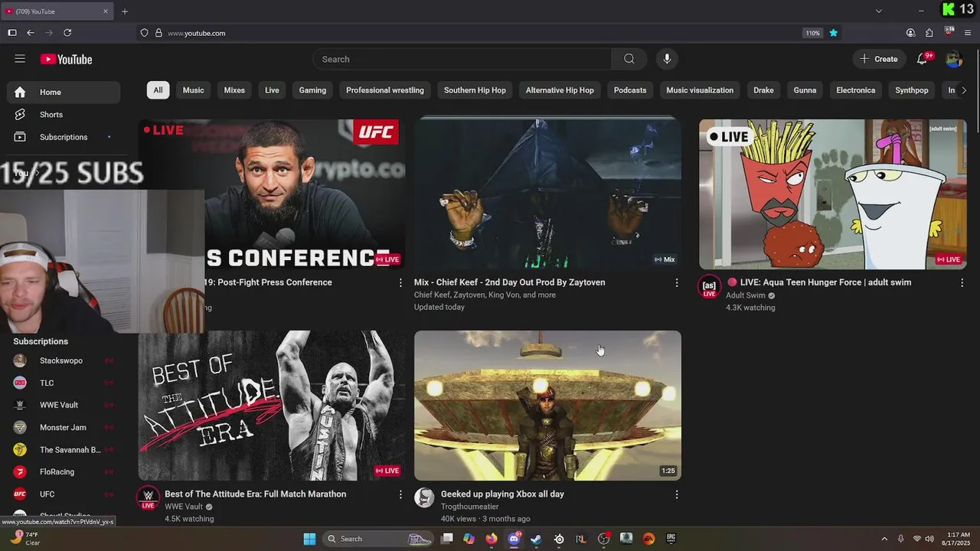980x551 pixels.
Task: Toggle the browser sidebar panel icon
Action: pyautogui.click(x=12, y=33)
